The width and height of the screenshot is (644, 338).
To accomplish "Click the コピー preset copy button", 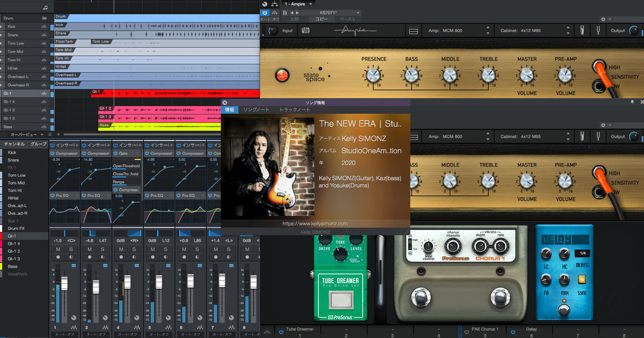I will [x=321, y=19].
